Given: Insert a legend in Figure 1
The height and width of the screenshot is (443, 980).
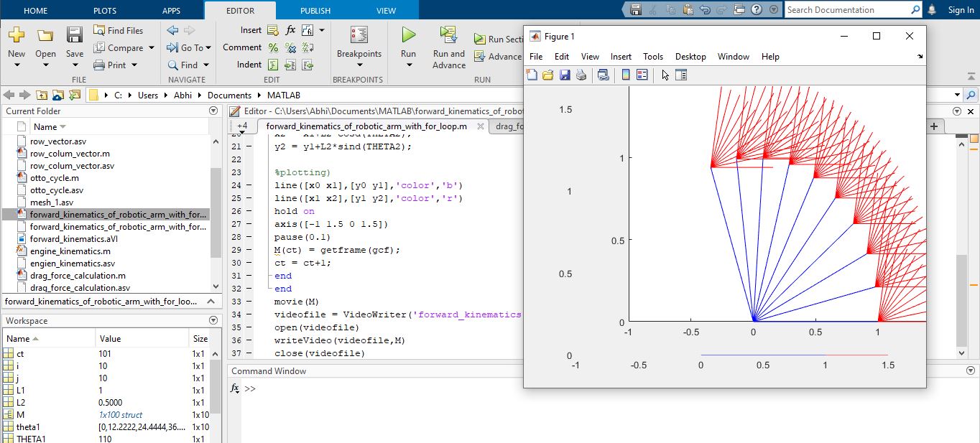Looking at the screenshot, I should tap(642, 74).
